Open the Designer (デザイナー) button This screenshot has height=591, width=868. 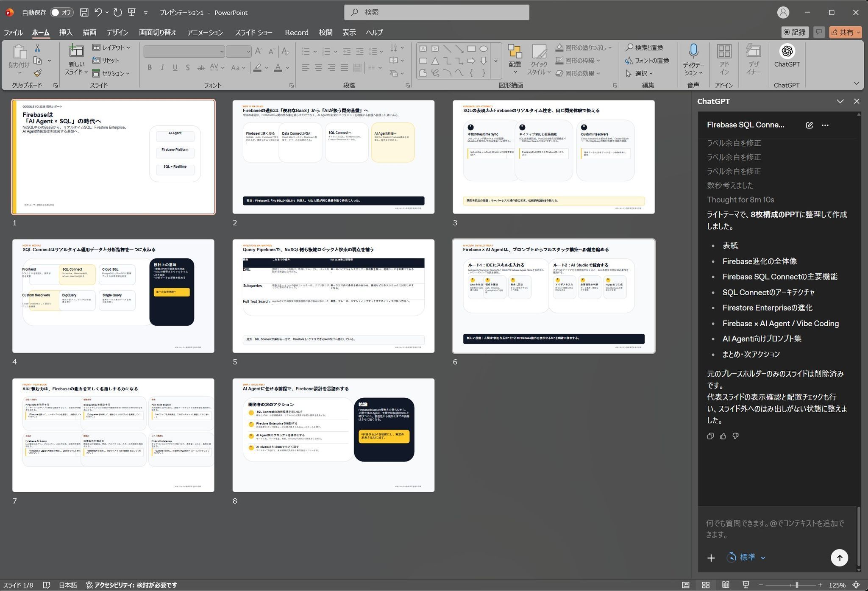click(x=753, y=59)
